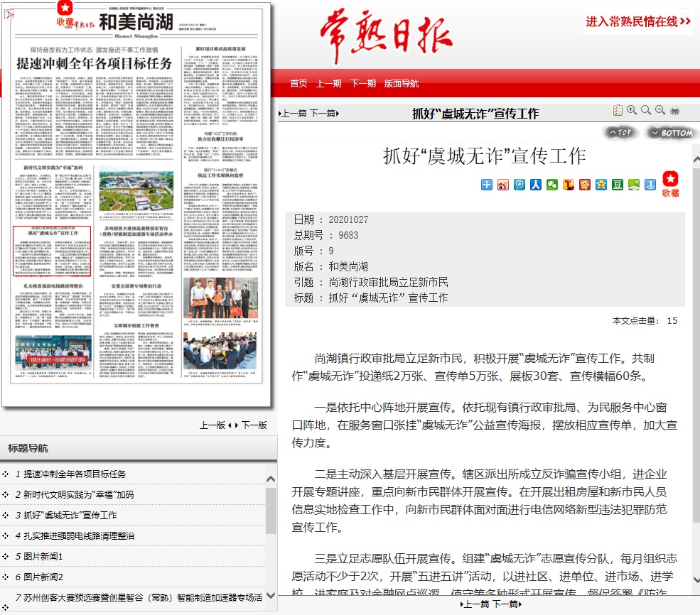Click 助力征收搬迁扫尾清零 article on thumbnail

[220, 147]
